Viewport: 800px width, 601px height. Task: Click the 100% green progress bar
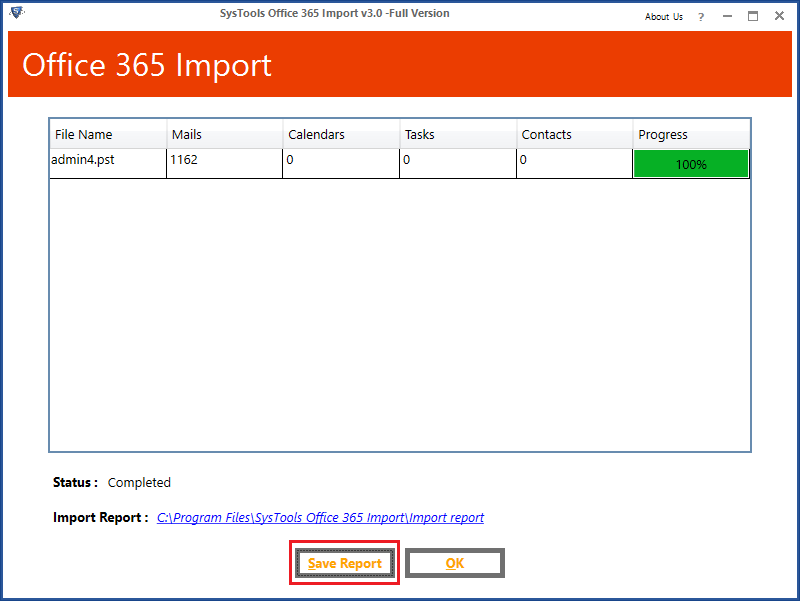click(x=691, y=164)
